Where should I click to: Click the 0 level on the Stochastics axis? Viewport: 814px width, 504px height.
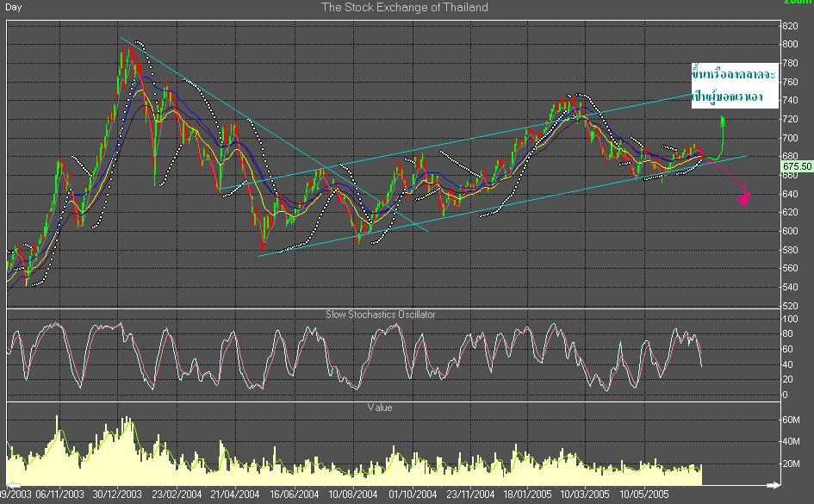(x=785, y=395)
